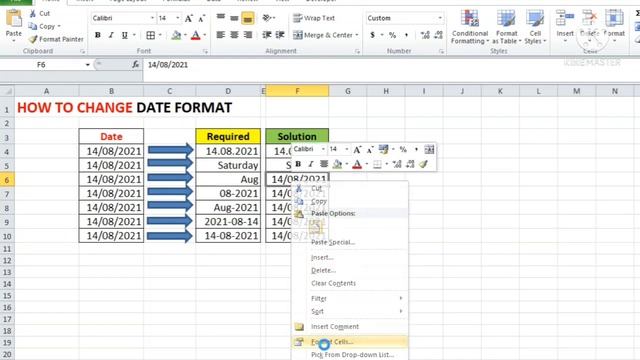The height and width of the screenshot is (360, 640).
Task: Select the Format Painter brush
Action: (x=33, y=39)
